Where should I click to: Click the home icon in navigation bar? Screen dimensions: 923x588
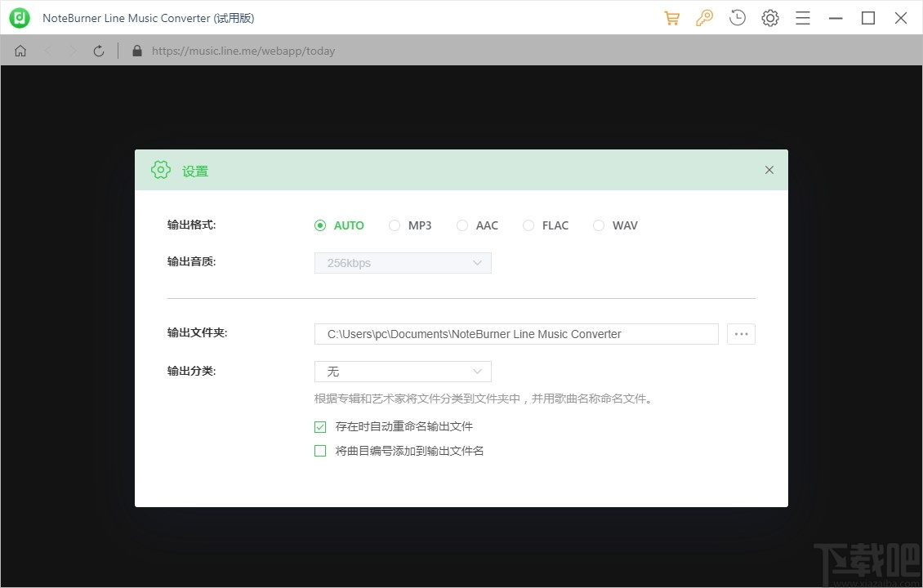tap(20, 50)
